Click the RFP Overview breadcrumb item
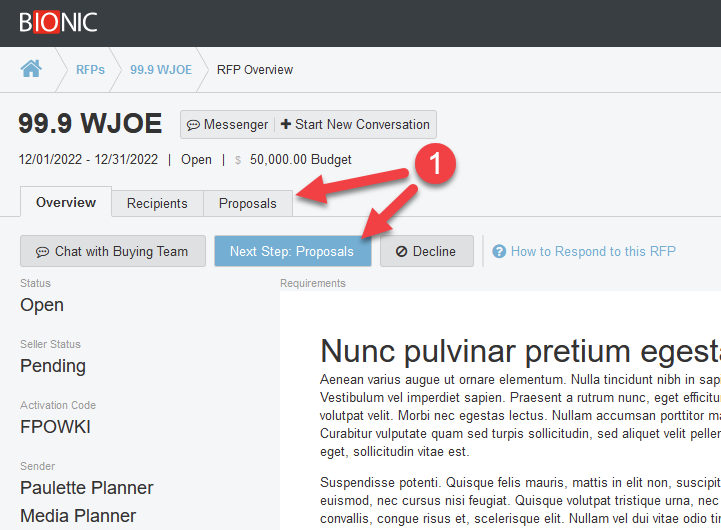The image size is (721, 530). [x=255, y=70]
